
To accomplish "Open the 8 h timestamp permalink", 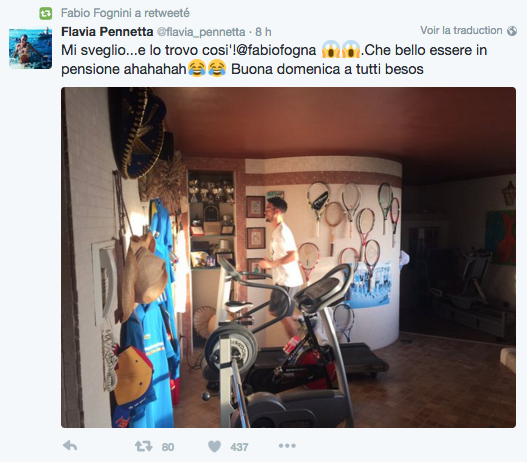I will click(263, 32).
